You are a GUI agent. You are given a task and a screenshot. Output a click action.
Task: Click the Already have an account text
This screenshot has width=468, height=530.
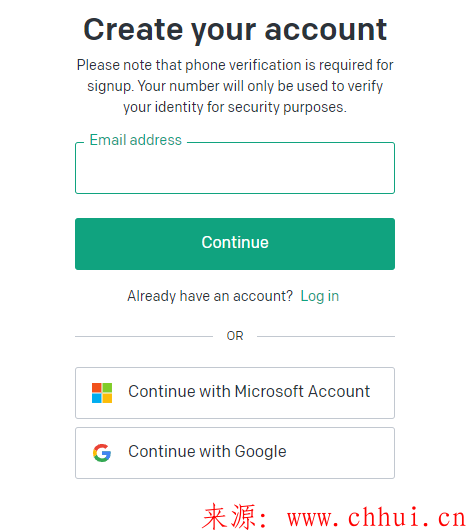[210, 296]
